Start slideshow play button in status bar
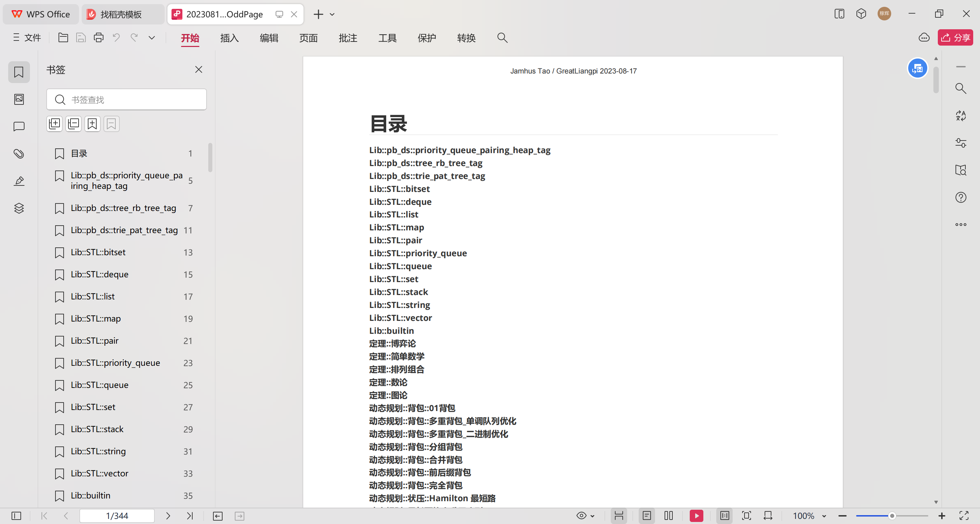 click(x=696, y=515)
